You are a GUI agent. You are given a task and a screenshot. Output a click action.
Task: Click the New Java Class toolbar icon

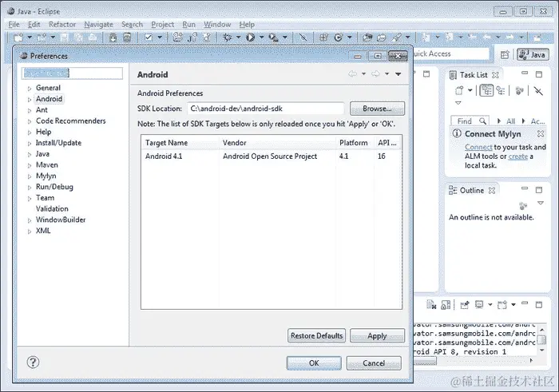tap(339, 37)
